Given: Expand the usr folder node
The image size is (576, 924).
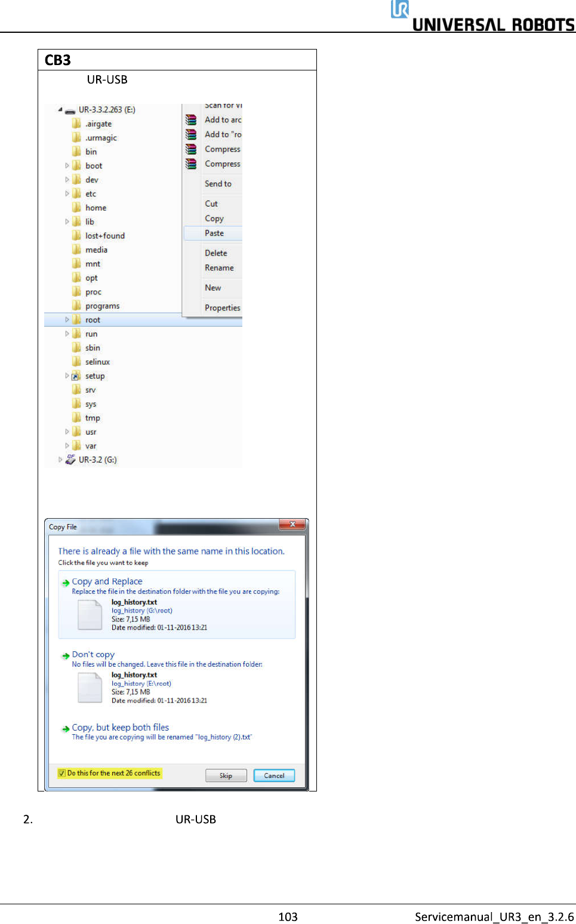Looking at the screenshot, I should (x=67, y=432).
